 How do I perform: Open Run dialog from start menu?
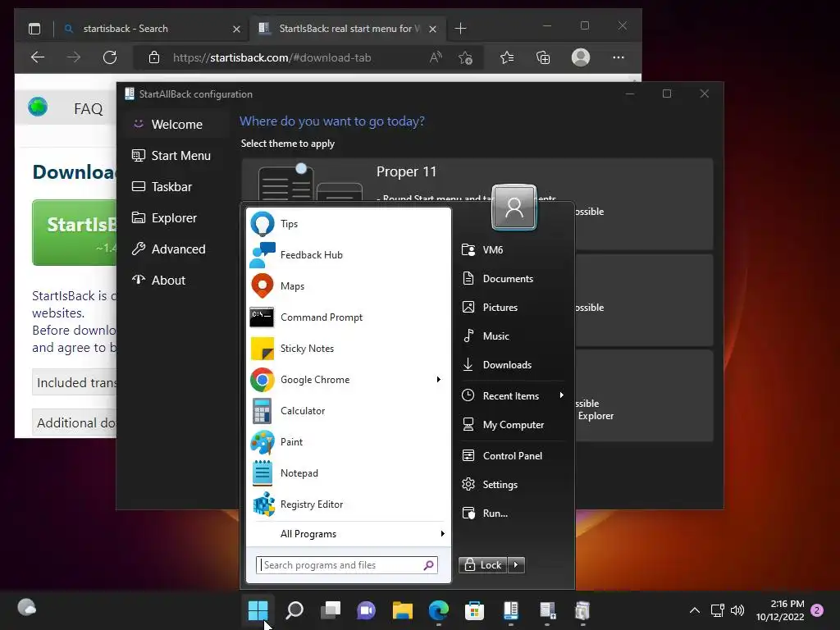[513, 514]
